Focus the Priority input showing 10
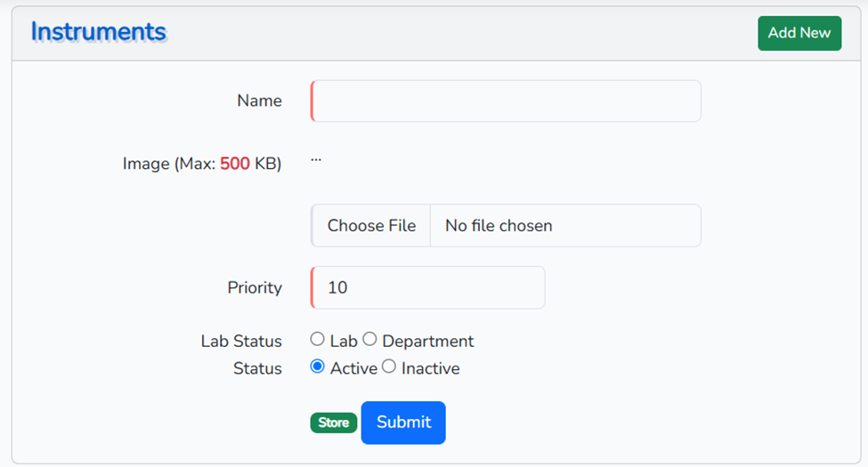 [428, 288]
